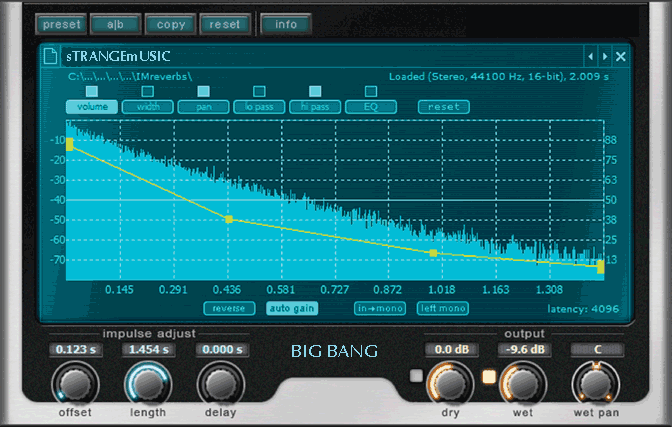Load the next impulse with right arrow
Viewport: 672px width, 427px height.
(605, 56)
